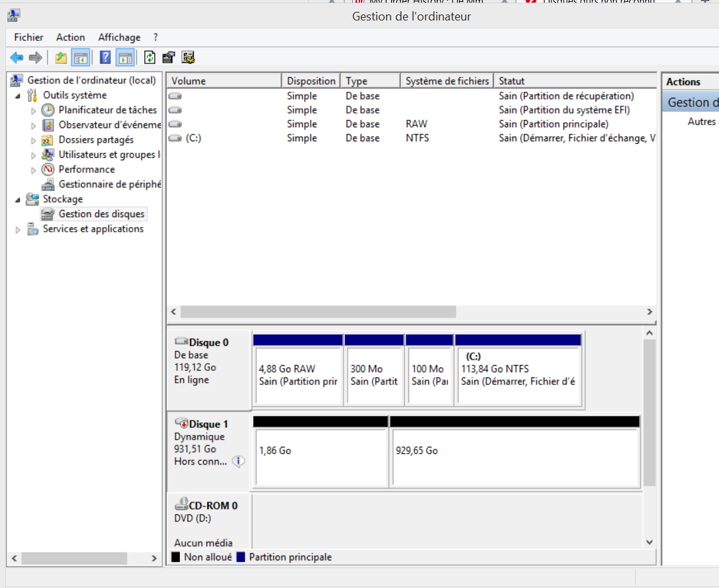719x588 pixels.
Task: Click the Gestion des disques Actions pane header
Action: tap(691, 102)
